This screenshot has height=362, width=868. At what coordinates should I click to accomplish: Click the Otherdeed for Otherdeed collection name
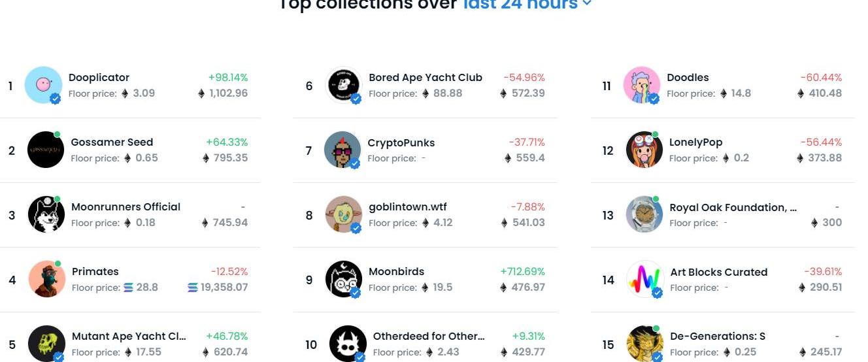tap(429, 337)
